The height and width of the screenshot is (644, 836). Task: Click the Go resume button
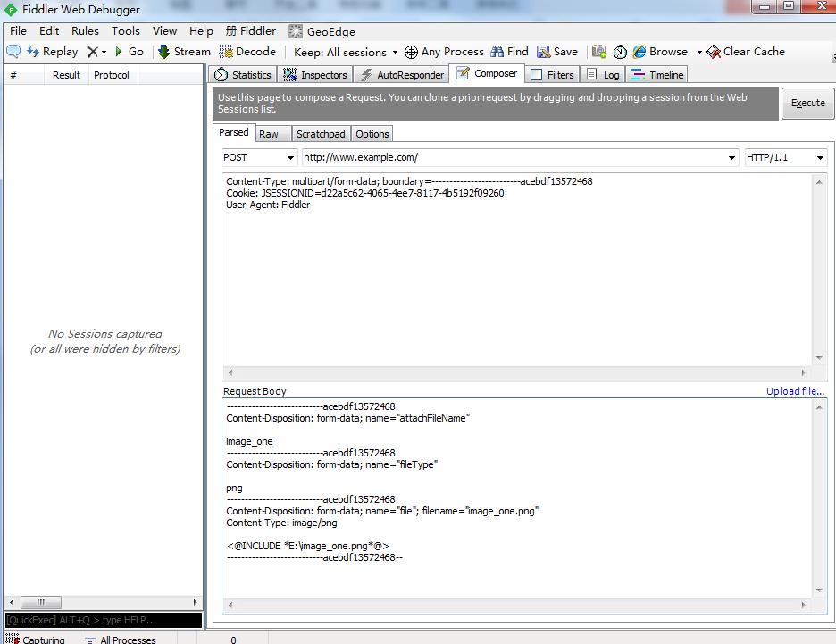(x=130, y=52)
